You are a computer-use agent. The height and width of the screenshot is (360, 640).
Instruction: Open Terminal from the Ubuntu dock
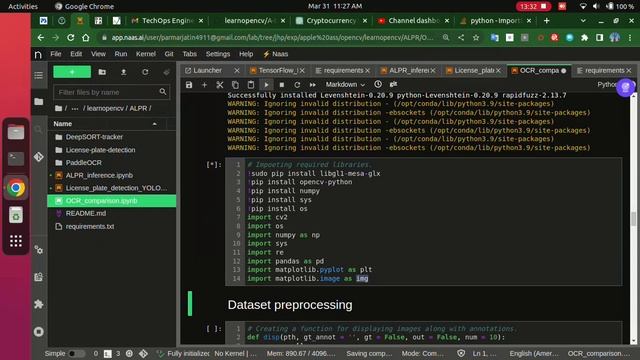click(x=16, y=159)
